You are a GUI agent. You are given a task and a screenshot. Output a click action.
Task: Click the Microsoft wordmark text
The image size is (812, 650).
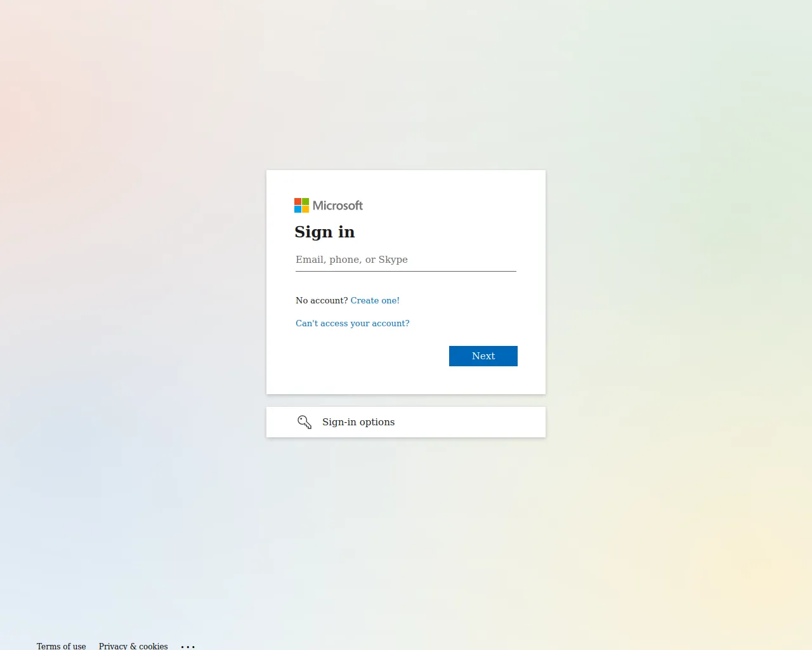tap(337, 206)
